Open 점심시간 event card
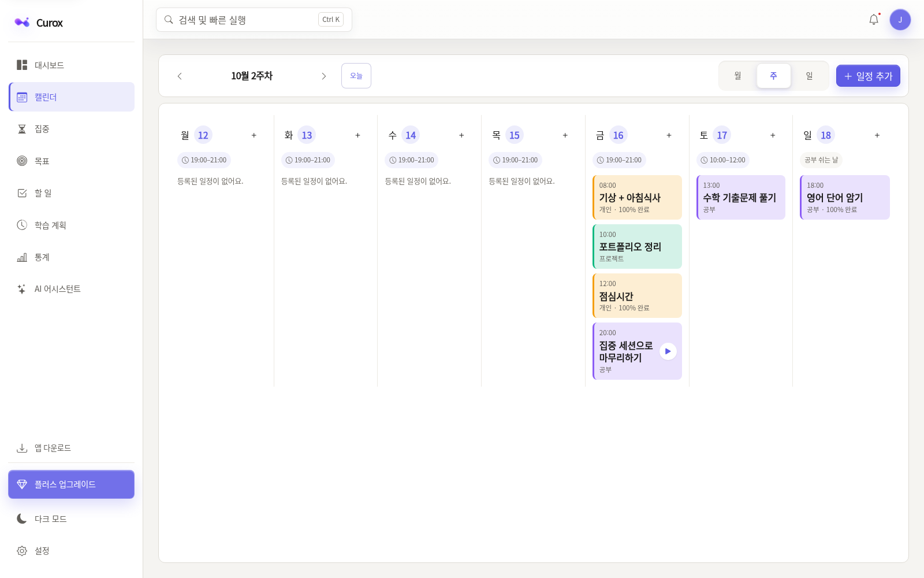 [x=637, y=295]
